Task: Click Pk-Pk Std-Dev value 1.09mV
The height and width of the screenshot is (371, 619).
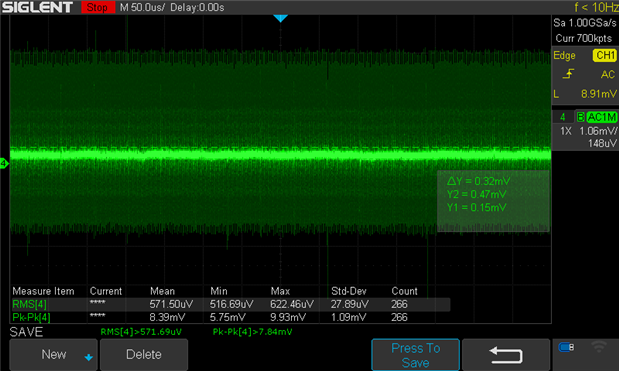Action: (x=348, y=317)
